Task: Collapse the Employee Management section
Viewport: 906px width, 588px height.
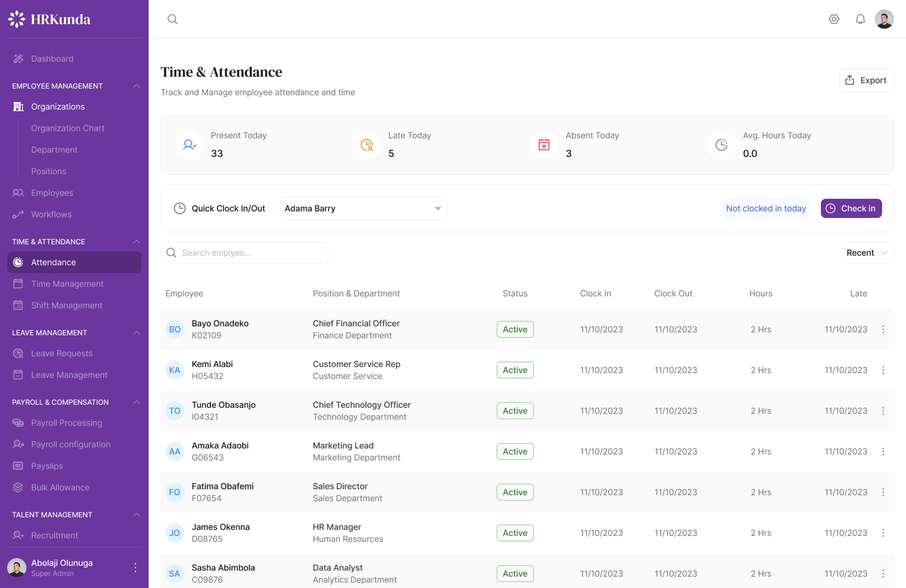Action: coord(137,86)
